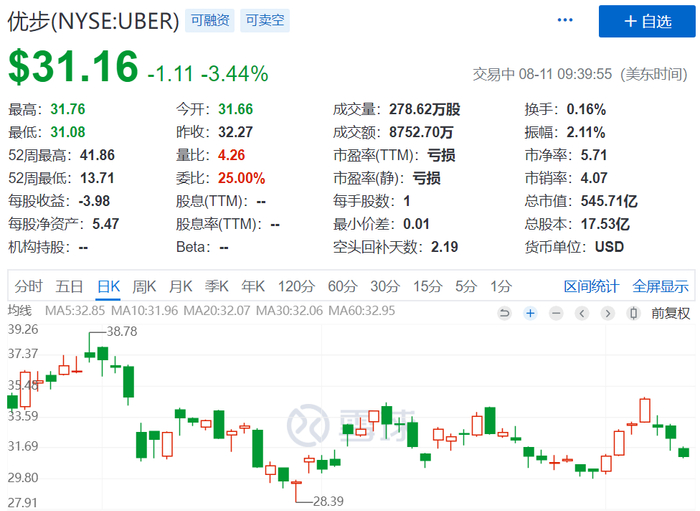Open 区间统计 range statistics
This screenshot has width=700, height=511.
pyautogui.click(x=591, y=286)
